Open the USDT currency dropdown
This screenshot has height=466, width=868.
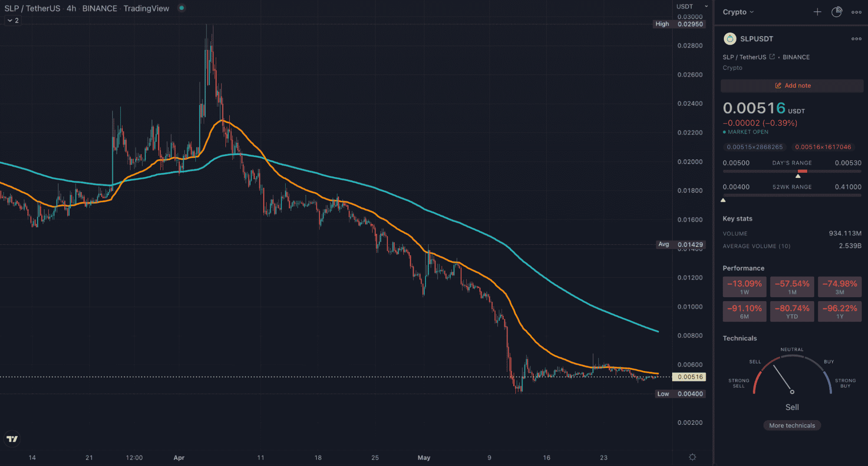pyautogui.click(x=693, y=7)
